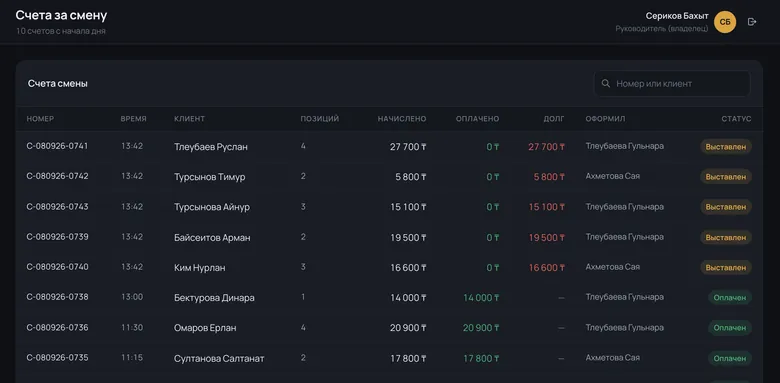Viewport: 780px width, 383px height.
Task: Click the green paid amount 17 800 ₸
Action: coord(481,359)
